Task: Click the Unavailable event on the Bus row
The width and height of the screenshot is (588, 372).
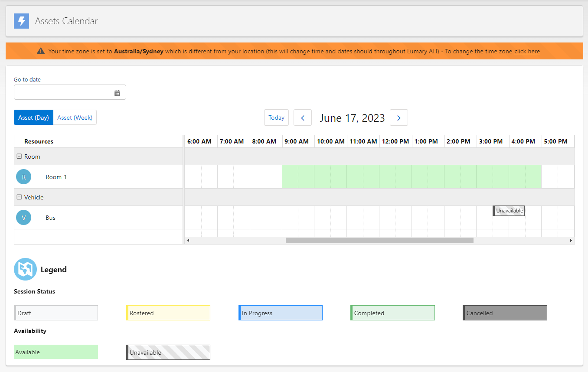Action: click(508, 210)
